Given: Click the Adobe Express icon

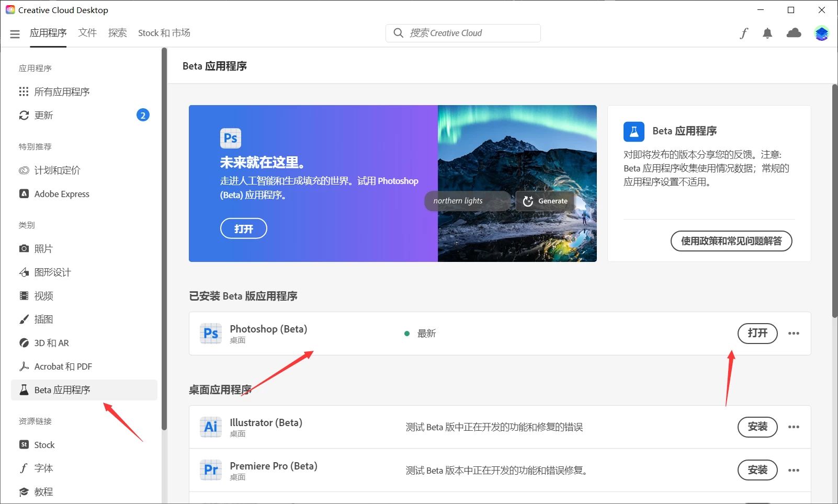Looking at the screenshot, I should (24, 194).
